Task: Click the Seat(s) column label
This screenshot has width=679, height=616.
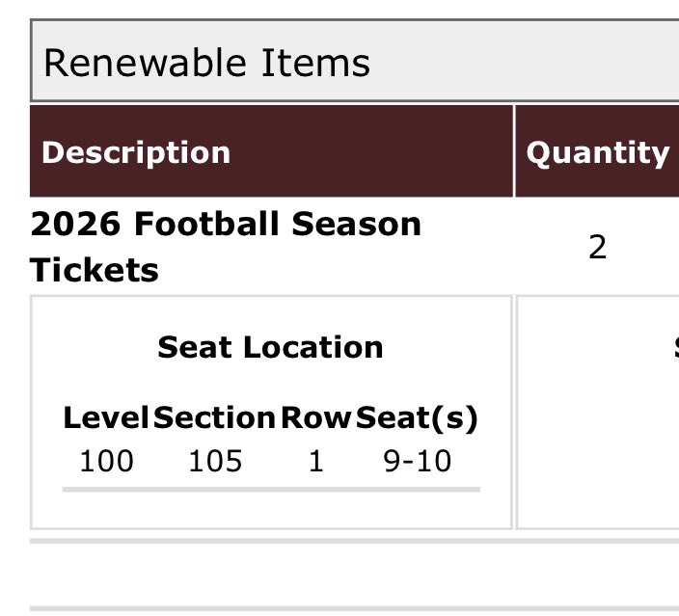Action: tap(417, 418)
